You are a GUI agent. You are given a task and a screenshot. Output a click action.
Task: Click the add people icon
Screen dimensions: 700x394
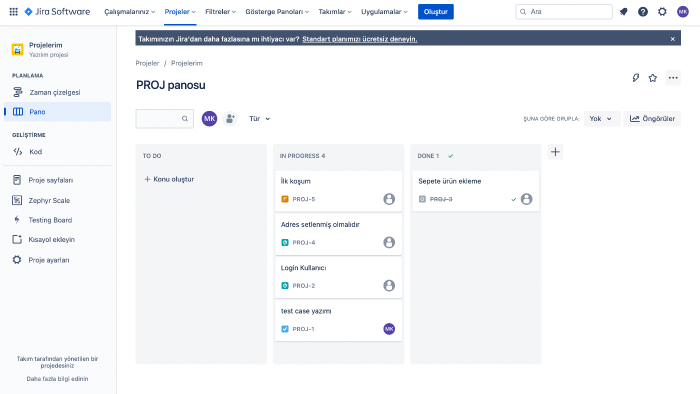coord(230,119)
